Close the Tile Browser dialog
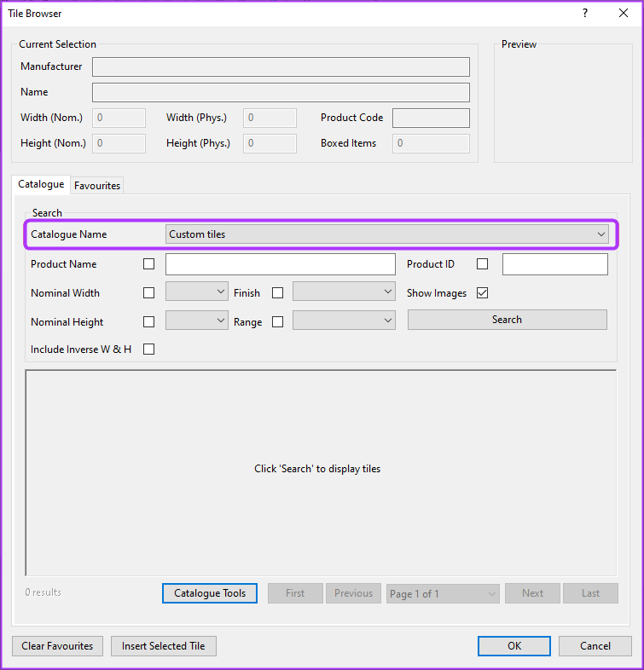The width and height of the screenshot is (644, 670). (624, 13)
